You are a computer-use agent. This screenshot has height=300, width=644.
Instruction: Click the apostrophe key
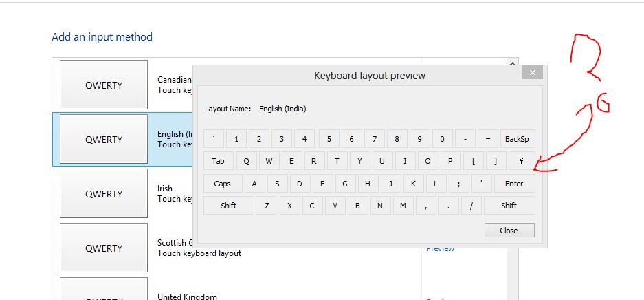coord(481,184)
